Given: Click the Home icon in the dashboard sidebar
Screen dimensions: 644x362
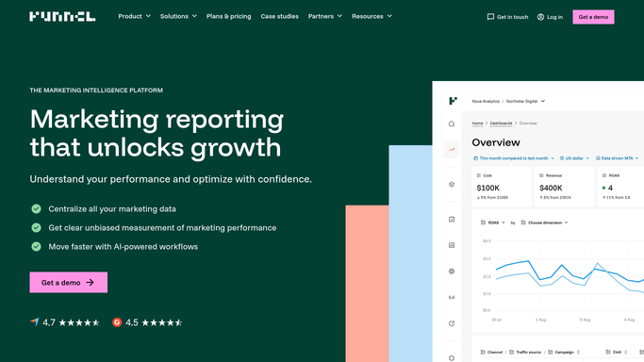Looking at the screenshot, I should 452,123.
